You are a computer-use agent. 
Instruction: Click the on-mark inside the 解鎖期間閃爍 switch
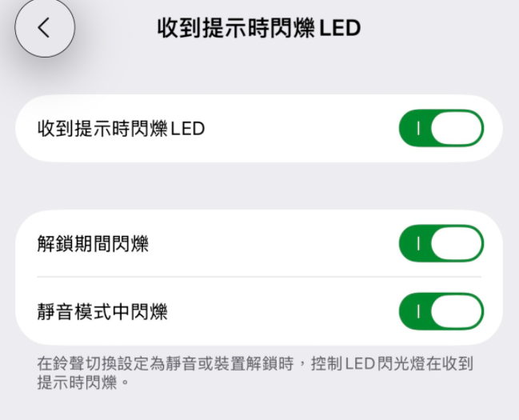click(417, 244)
